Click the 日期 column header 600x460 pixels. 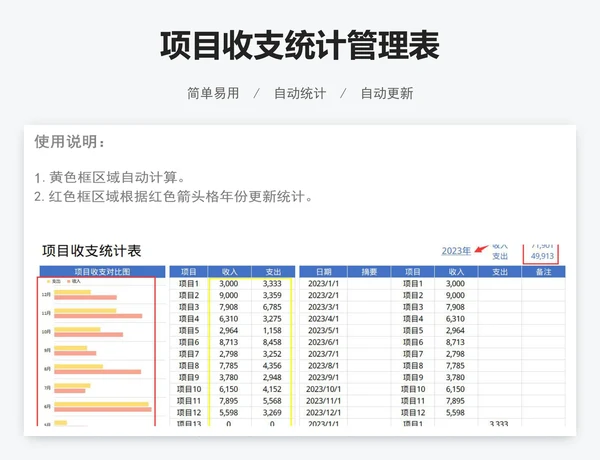pos(323,272)
